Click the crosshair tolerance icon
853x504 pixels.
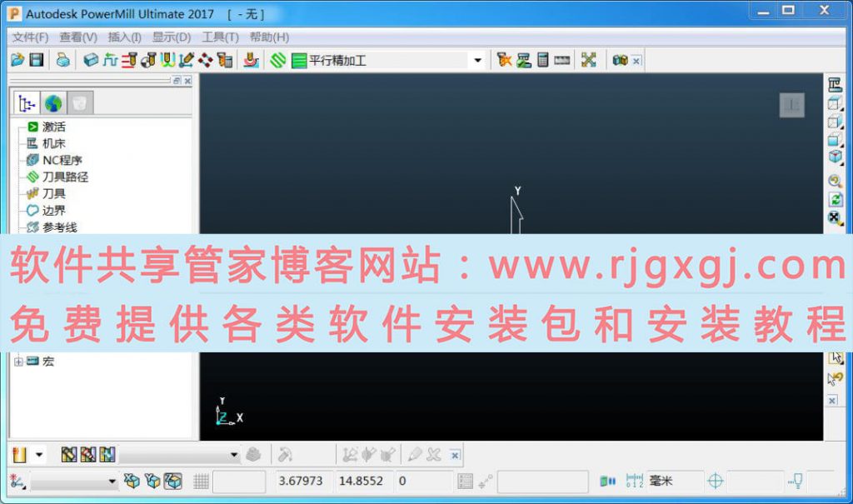coord(716,482)
